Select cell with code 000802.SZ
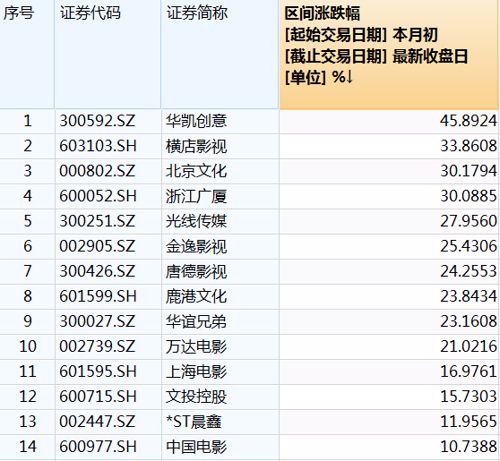500x461 pixels. click(x=97, y=171)
